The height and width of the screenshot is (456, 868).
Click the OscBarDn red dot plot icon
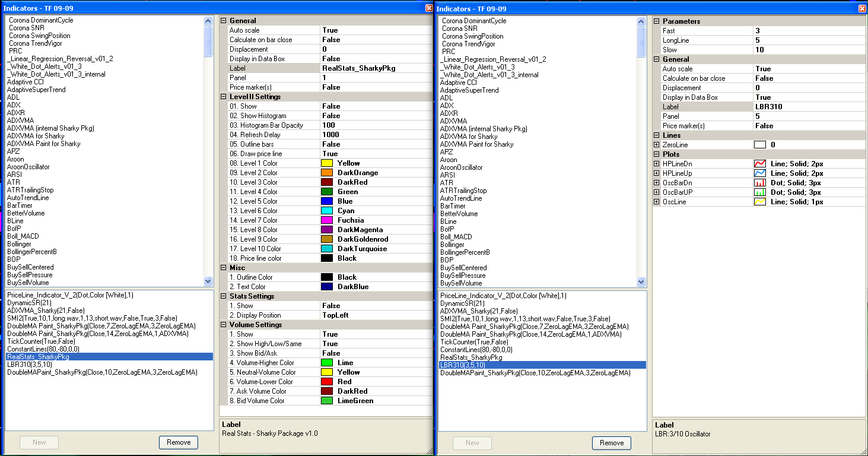(760, 183)
